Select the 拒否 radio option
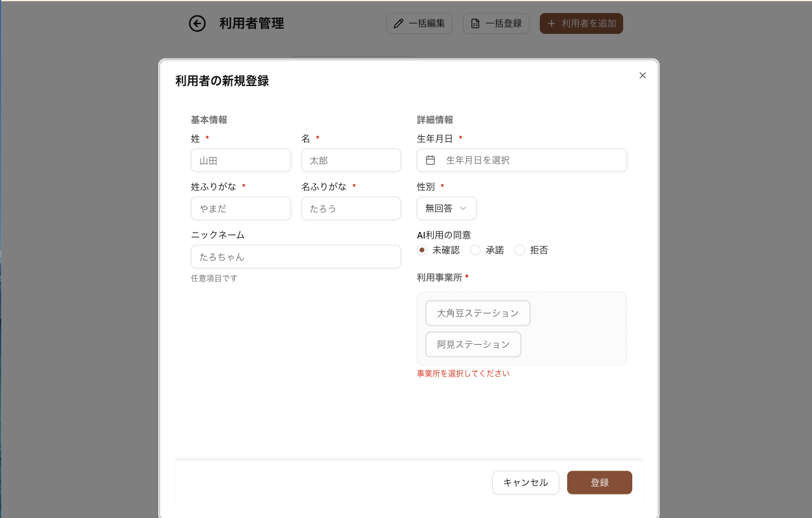The width and height of the screenshot is (812, 518). coord(520,250)
